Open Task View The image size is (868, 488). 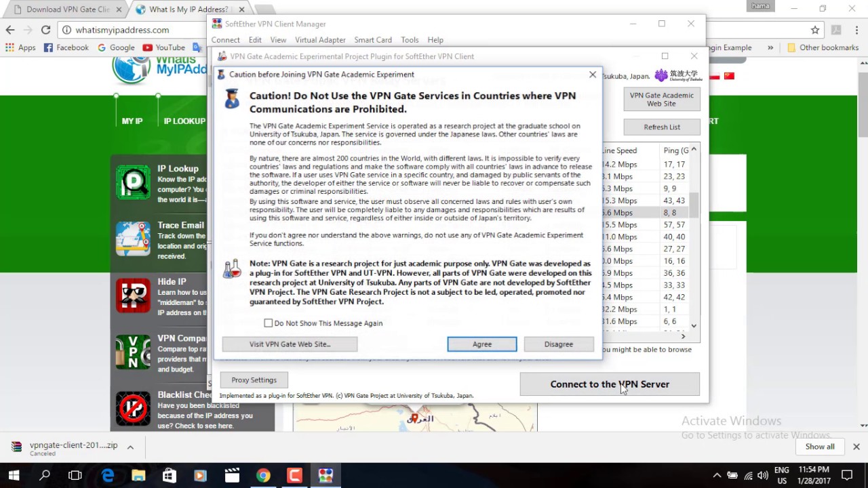click(75, 476)
